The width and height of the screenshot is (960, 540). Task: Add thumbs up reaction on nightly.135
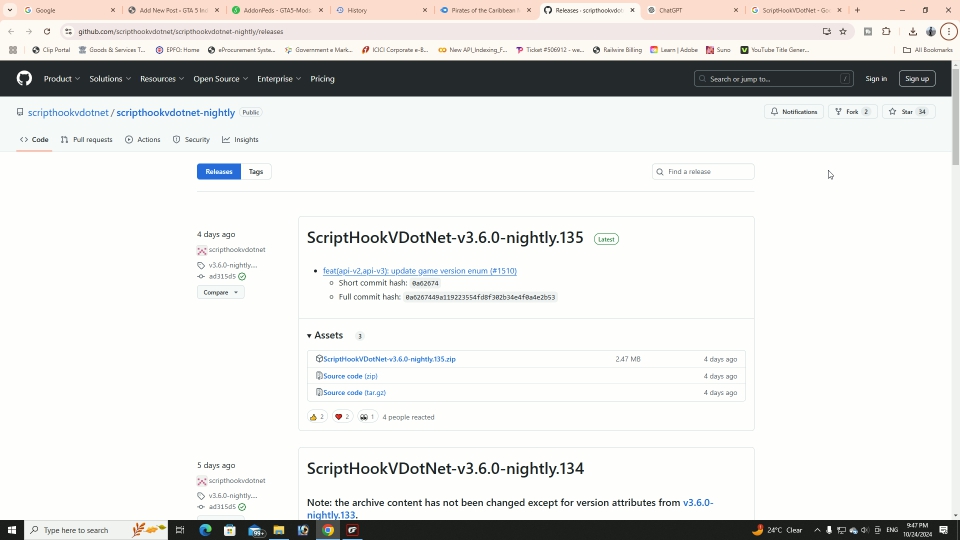317,417
